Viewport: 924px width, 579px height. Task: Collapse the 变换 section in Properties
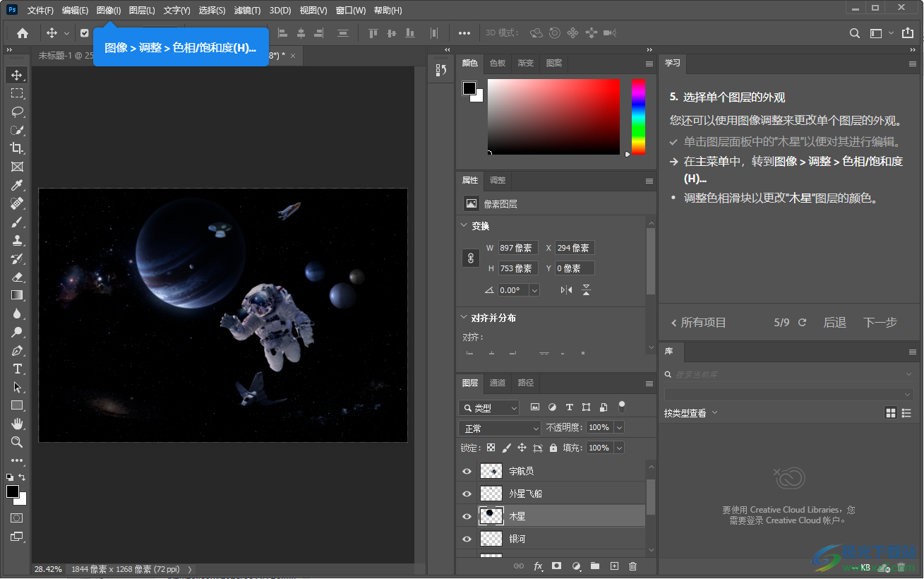click(x=464, y=225)
